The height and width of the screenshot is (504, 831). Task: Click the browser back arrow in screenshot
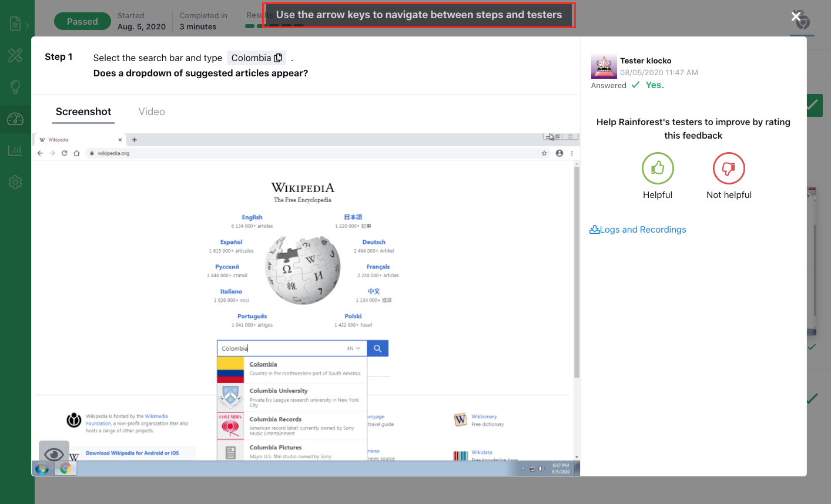(40, 153)
